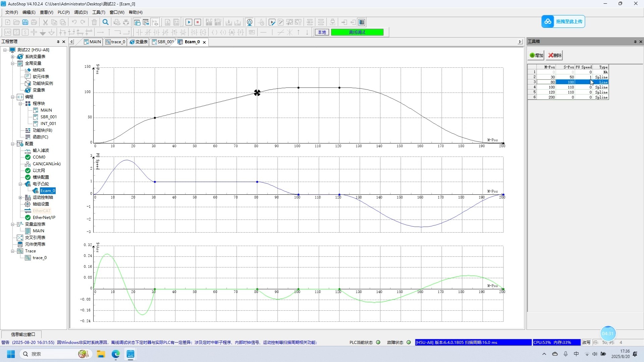Open the Find magnifier tool
The height and width of the screenshot is (362, 644).
coord(106,22)
